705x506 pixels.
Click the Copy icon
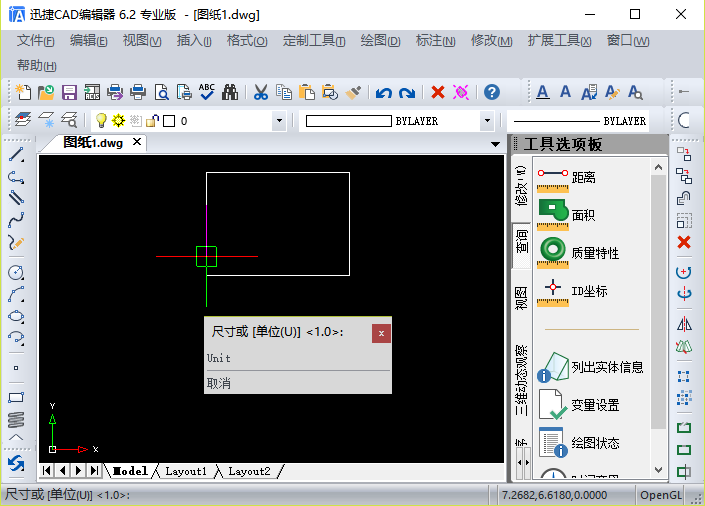[x=284, y=92]
